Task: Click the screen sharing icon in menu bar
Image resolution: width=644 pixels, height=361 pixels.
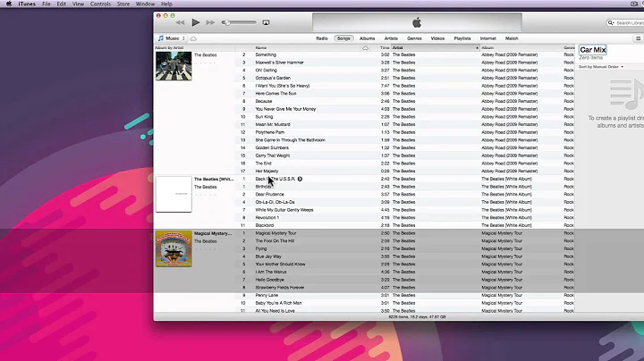Action: 634,4
